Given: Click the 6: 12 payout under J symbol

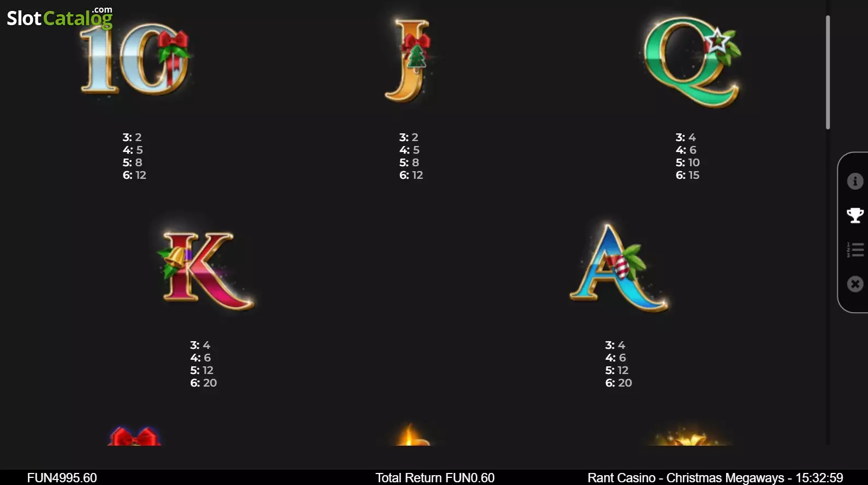Looking at the screenshot, I should point(411,175).
